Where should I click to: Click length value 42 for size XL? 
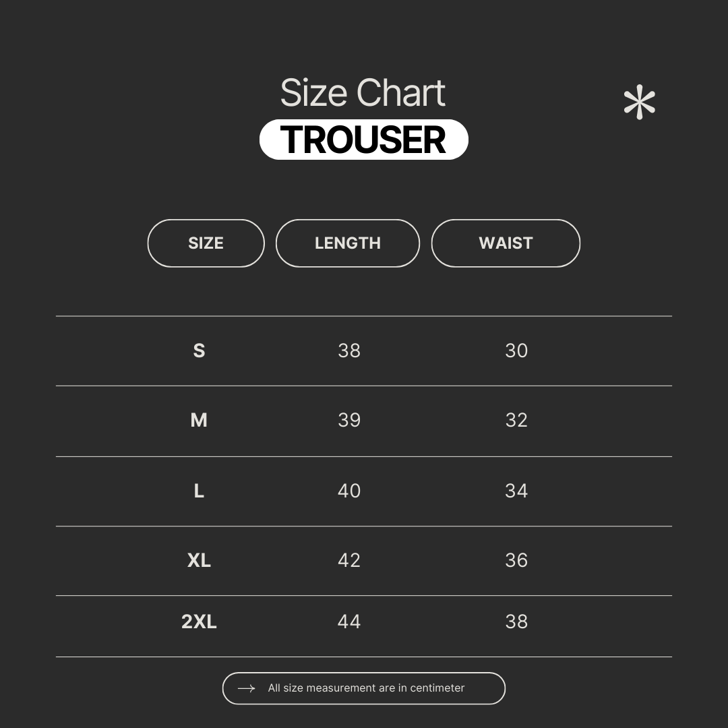(349, 560)
